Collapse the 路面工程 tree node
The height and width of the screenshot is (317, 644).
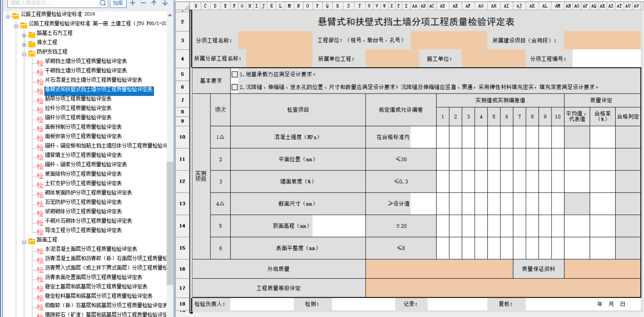[x=24, y=242]
